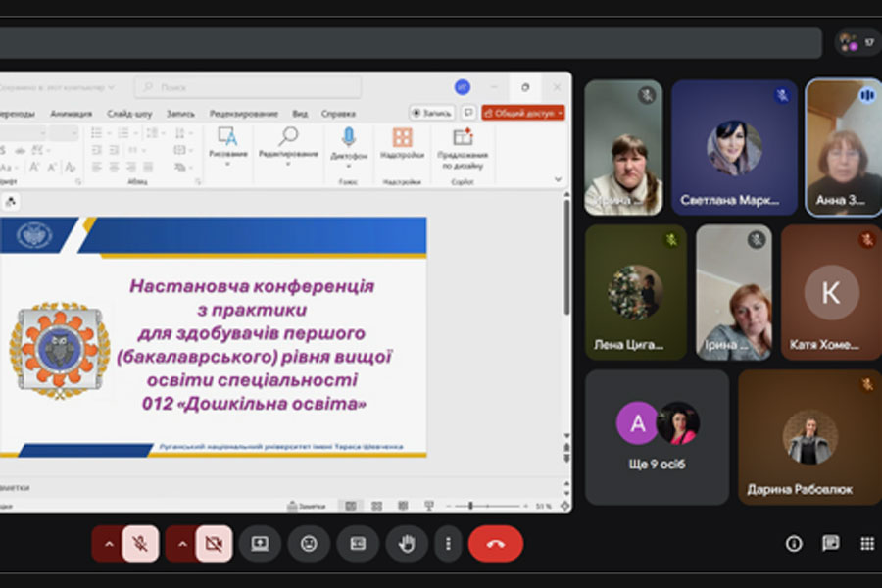
Task: Select the Ще 9 осіб participants tile
Action: 657,436
